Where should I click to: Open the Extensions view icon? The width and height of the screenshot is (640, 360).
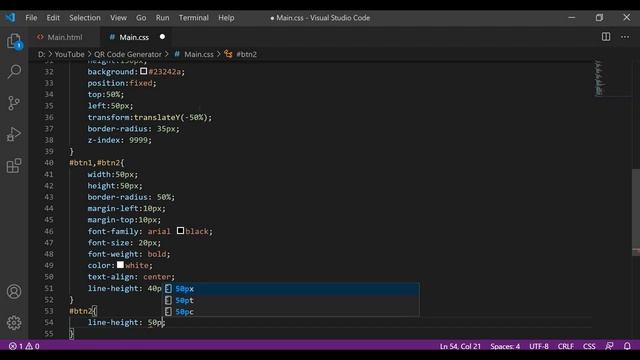tap(14, 165)
